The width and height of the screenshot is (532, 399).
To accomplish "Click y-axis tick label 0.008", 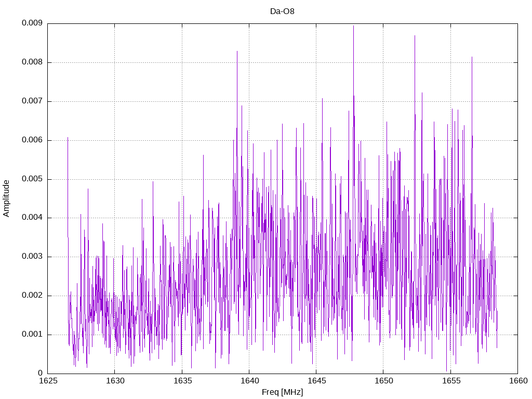I will point(32,62).
